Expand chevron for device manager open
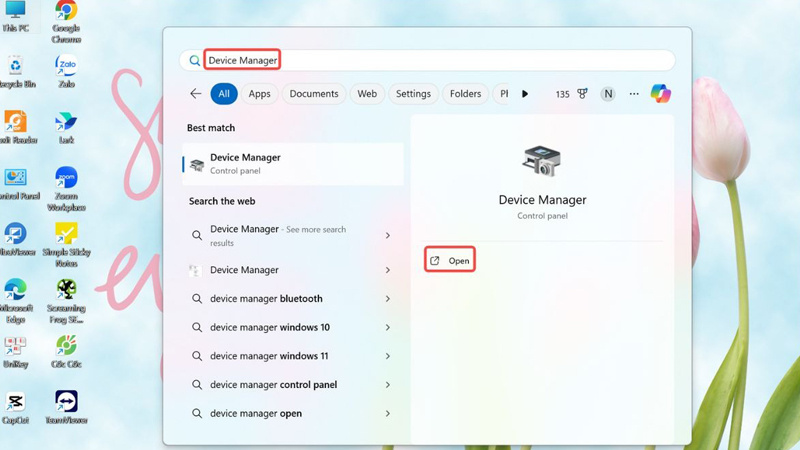800x450 pixels. point(388,413)
